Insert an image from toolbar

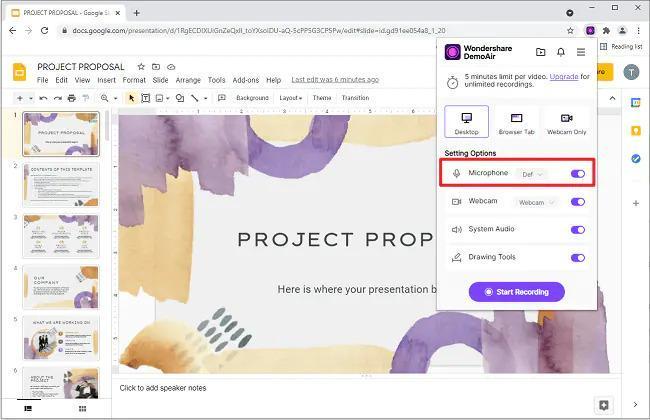tap(159, 98)
